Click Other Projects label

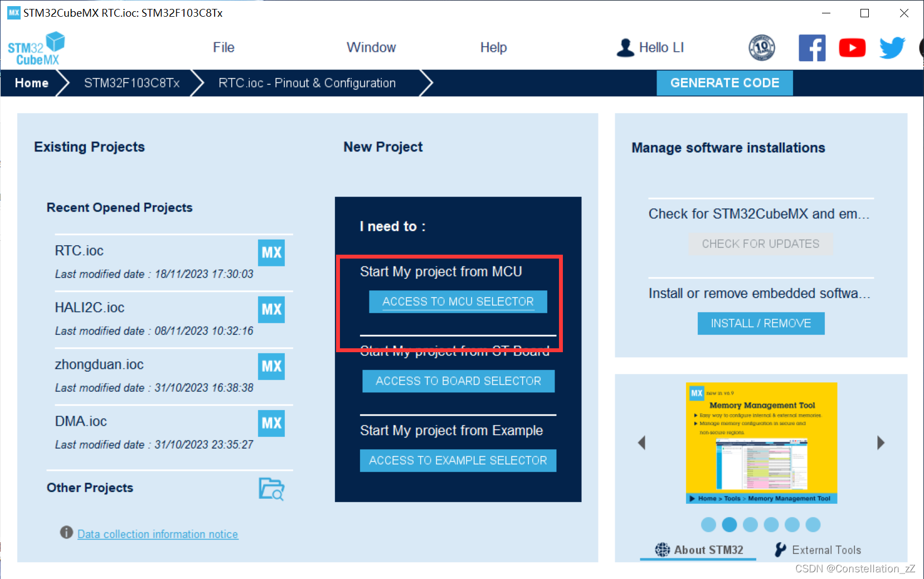[90, 488]
